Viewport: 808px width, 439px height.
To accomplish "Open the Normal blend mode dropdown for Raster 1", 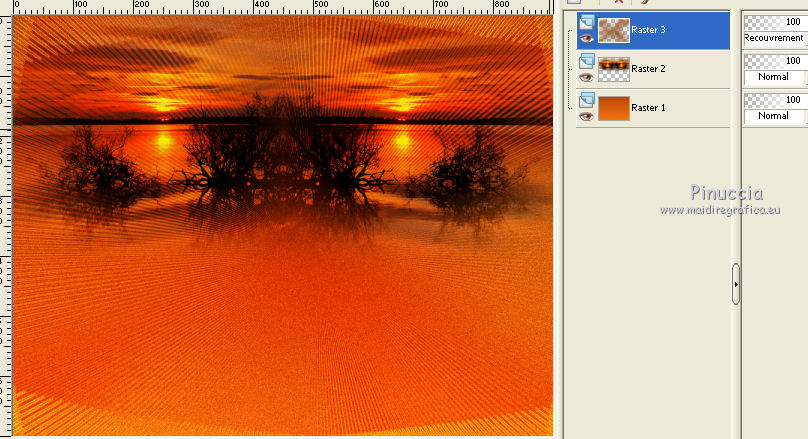I will pos(775,116).
